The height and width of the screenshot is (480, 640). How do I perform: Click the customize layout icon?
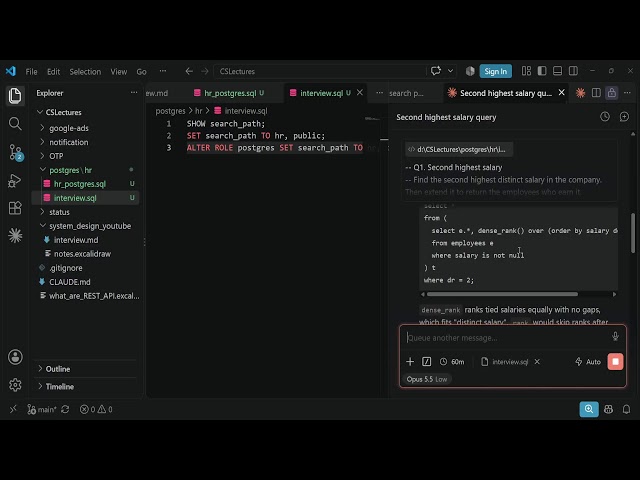tap(526, 71)
